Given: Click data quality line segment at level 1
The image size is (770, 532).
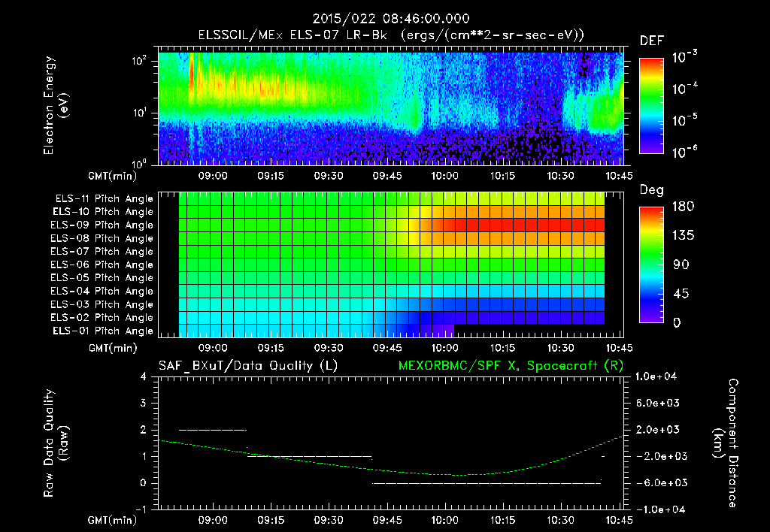Looking at the screenshot, I should [309, 456].
